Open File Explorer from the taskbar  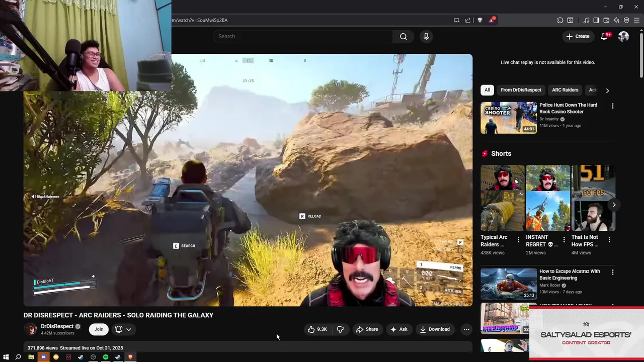[31, 357]
